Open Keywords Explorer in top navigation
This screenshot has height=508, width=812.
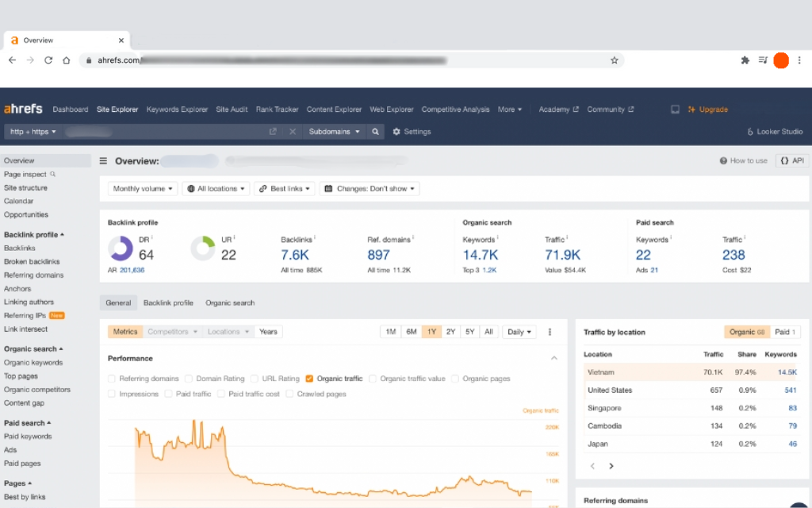coord(177,110)
